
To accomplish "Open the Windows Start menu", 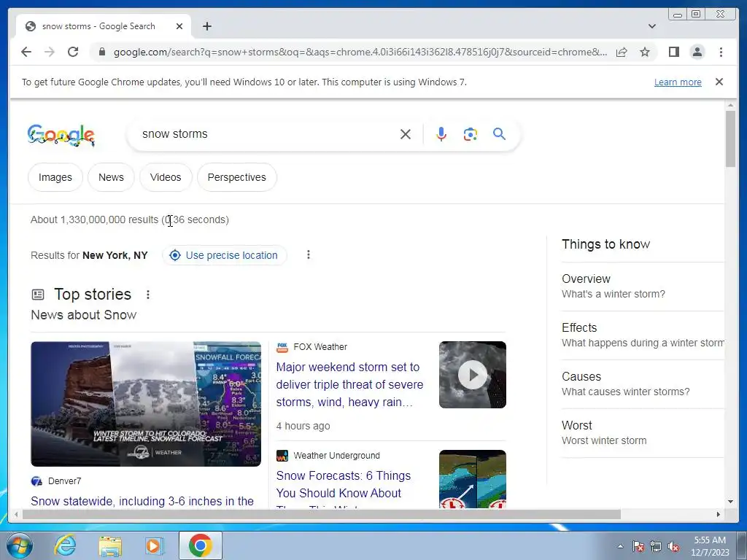I will click(x=20, y=545).
